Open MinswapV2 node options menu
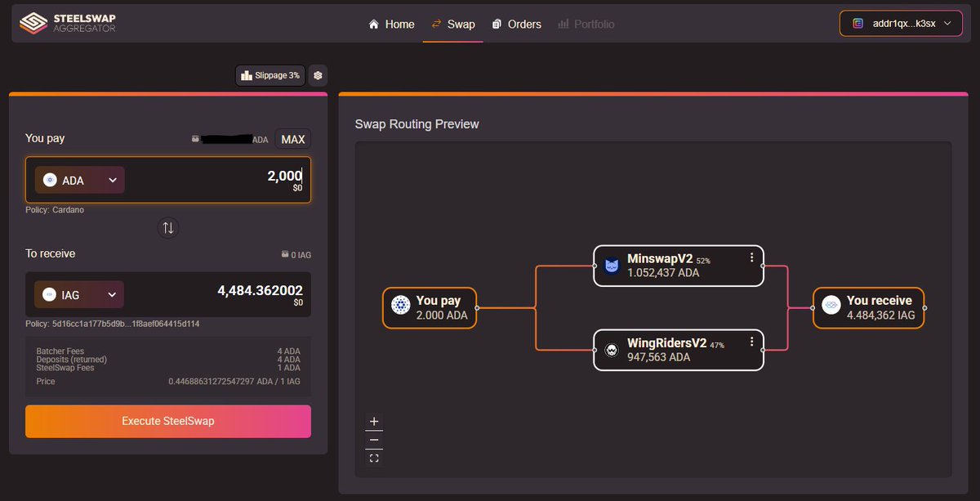Screen dimensions: 980x501 (x=751, y=257)
